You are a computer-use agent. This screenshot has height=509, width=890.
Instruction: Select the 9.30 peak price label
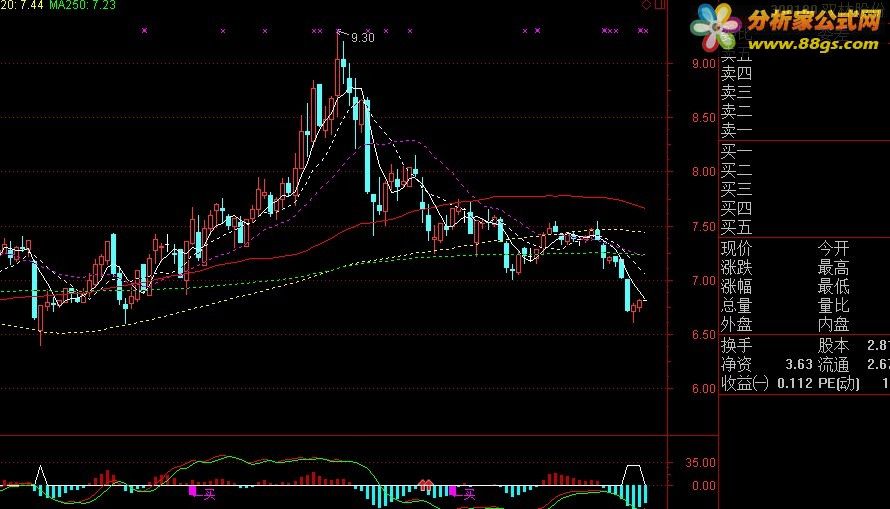click(x=363, y=38)
